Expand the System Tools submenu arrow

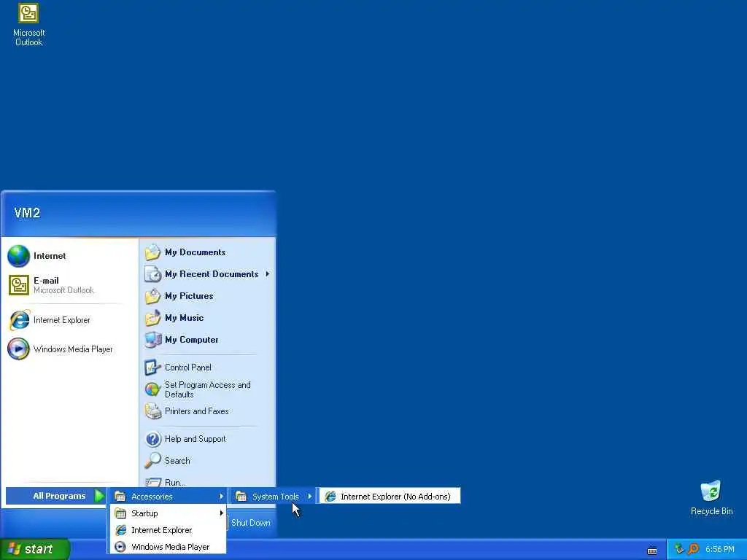pyautogui.click(x=309, y=496)
